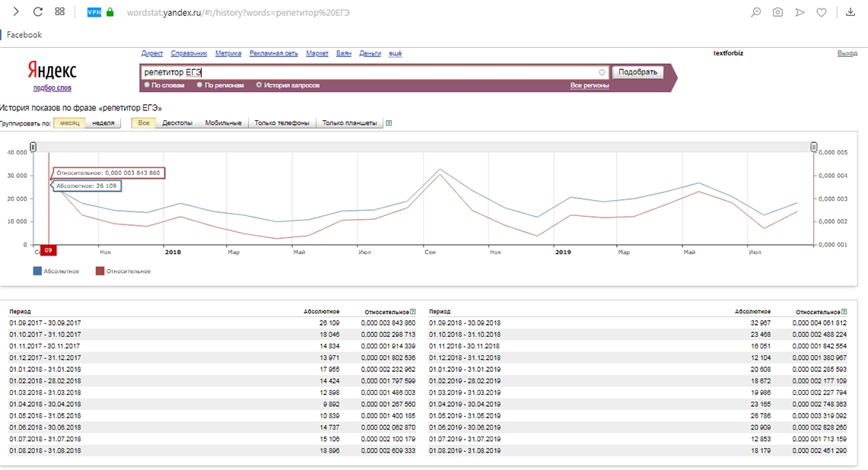Click the 01.09.2018 - 30.09.2018 period row
Image resolution: width=868 pixels, height=470 pixels.
(x=637, y=322)
